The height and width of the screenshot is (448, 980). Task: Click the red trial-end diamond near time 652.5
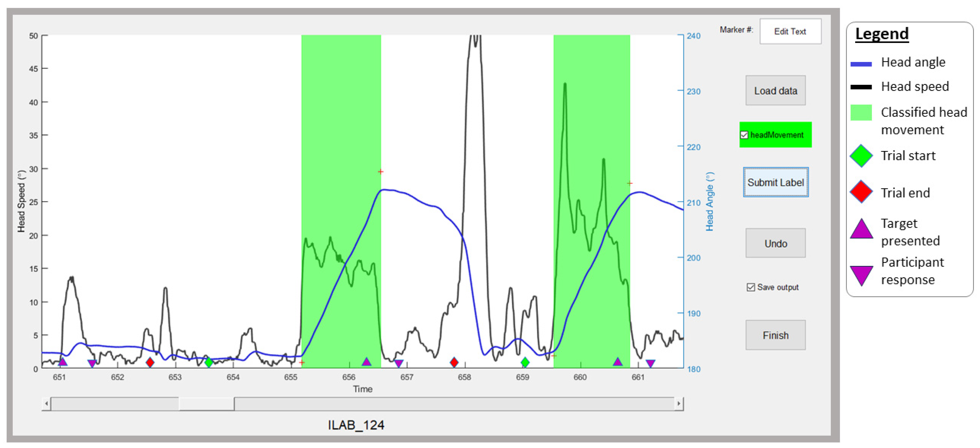coord(150,362)
